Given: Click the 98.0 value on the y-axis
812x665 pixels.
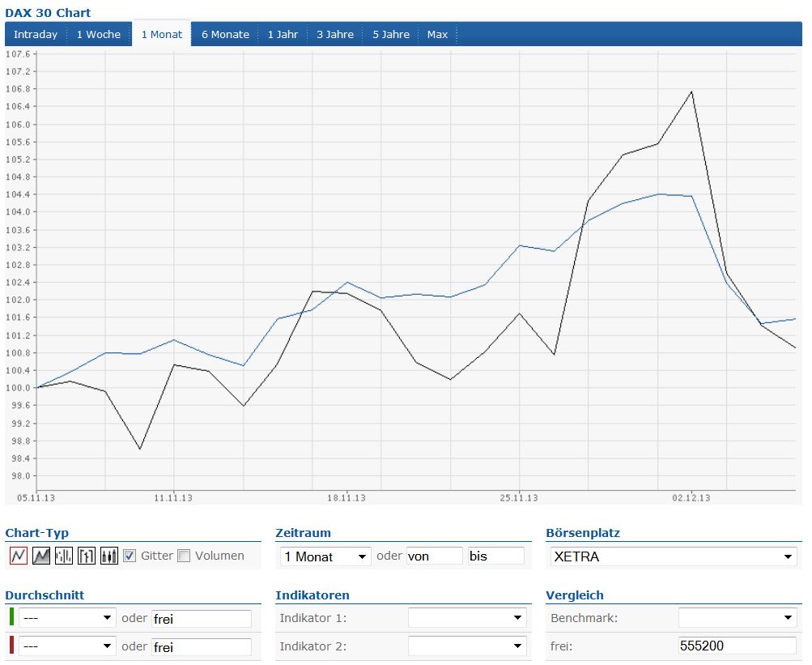Looking at the screenshot, I should pos(21,475).
